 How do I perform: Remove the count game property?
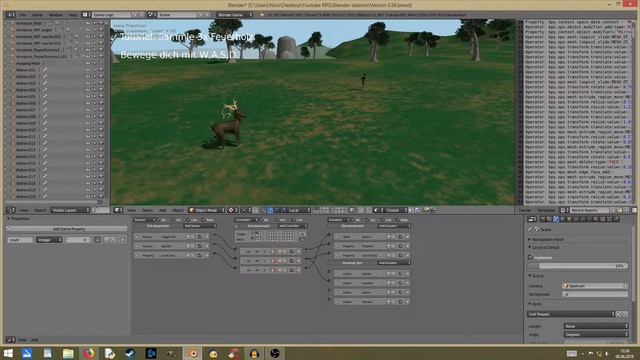122,240
